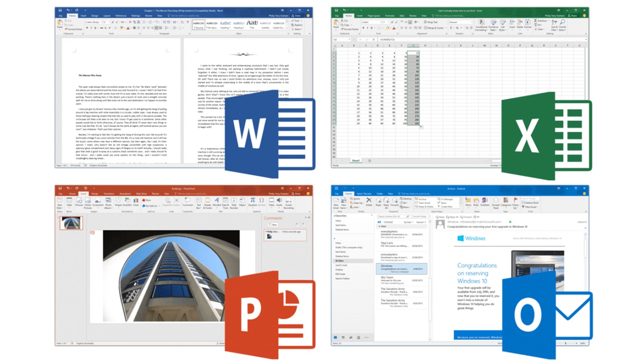Open the Page Layout tab in Excel

374,16
